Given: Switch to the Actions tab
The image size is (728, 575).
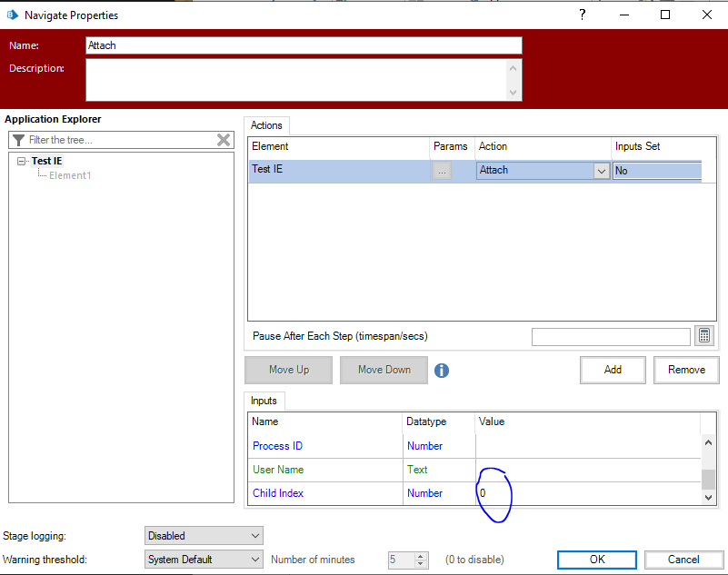Looking at the screenshot, I should coord(266,125).
